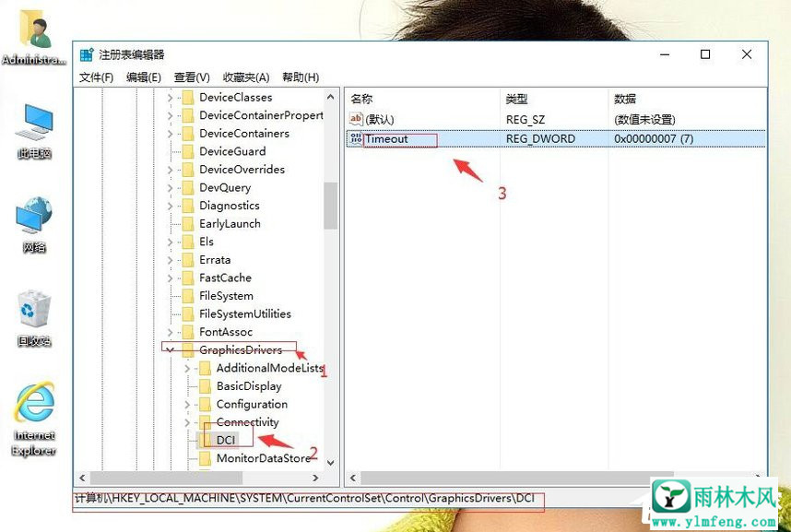Open the 编辑(E) menu
The image size is (791, 532).
coord(143,77)
